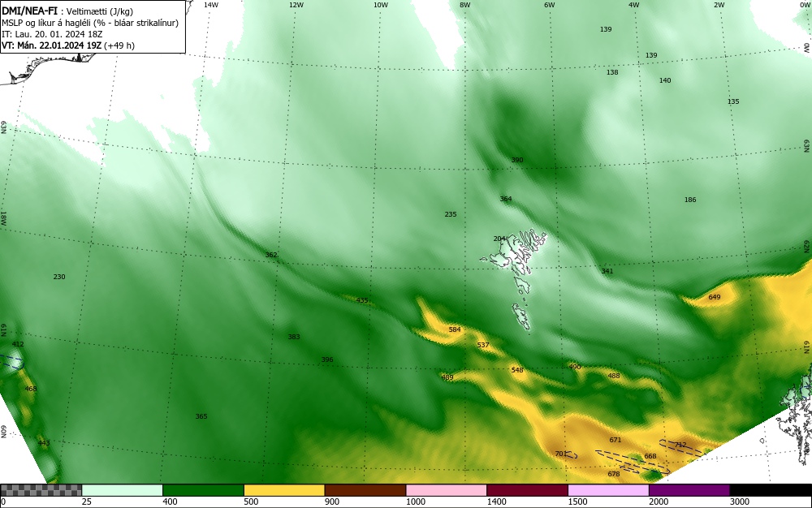Click the map value '362'
The width and height of the screenshot is (812, 508).
tap(271, 255)
